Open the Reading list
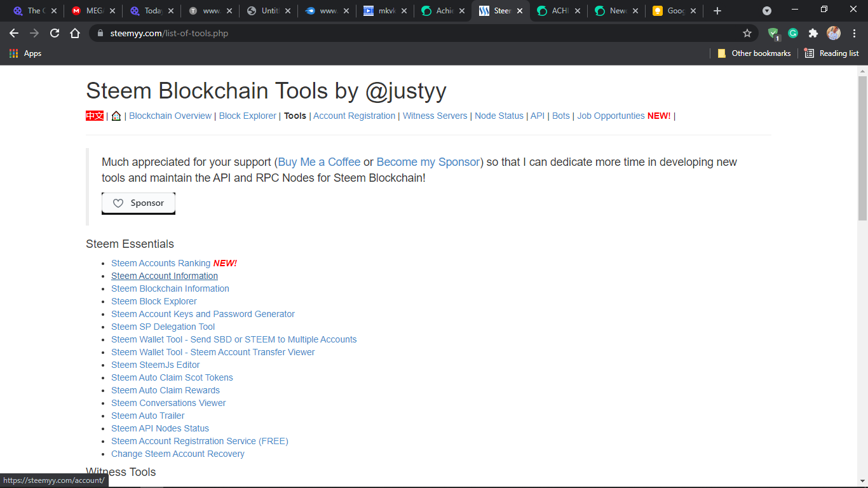This screenshot has height=488, width=868. coord(832,53)
